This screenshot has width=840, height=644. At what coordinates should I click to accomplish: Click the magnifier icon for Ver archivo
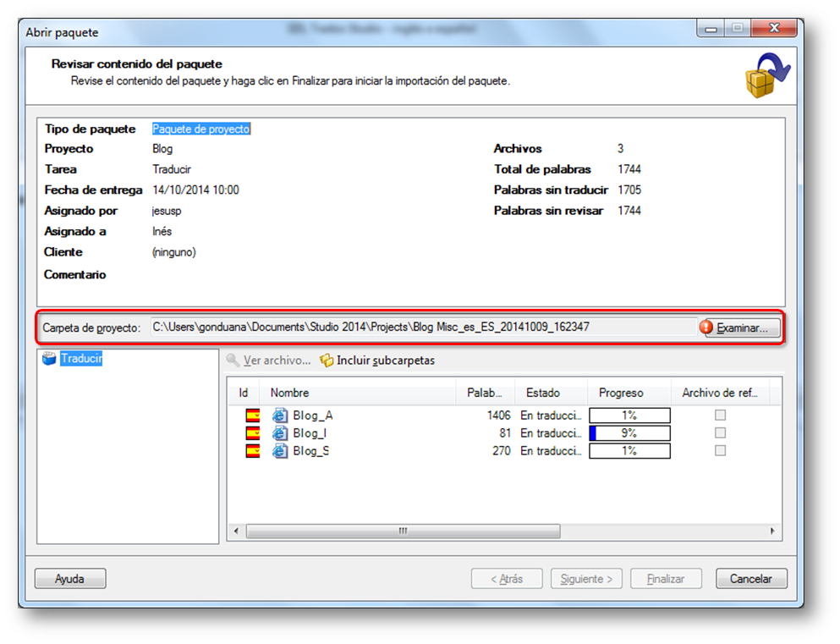pos(233,360)
